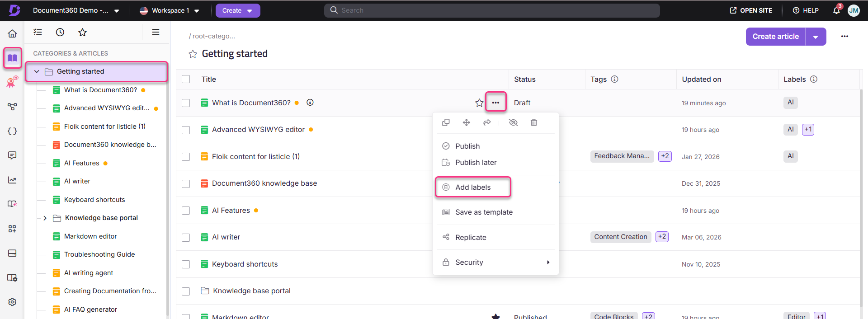Collapse the Getting started category chevron
868x319 pixels.
pyautogui.click(x=37, y=71)
